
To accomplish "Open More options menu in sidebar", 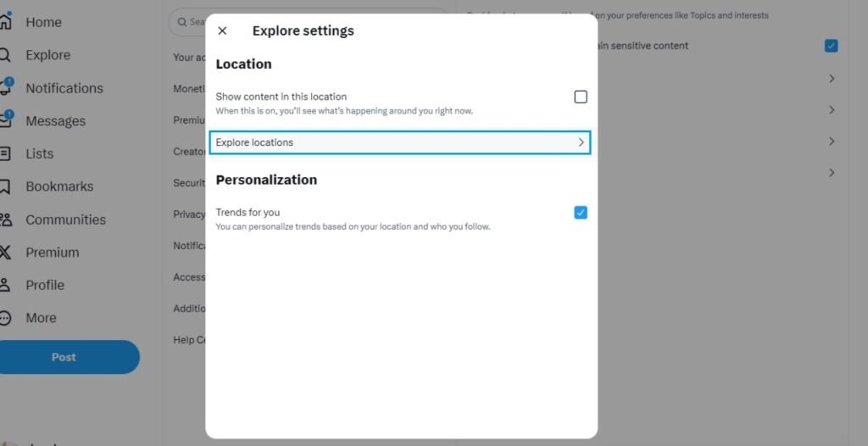I will tap(5, 318).
